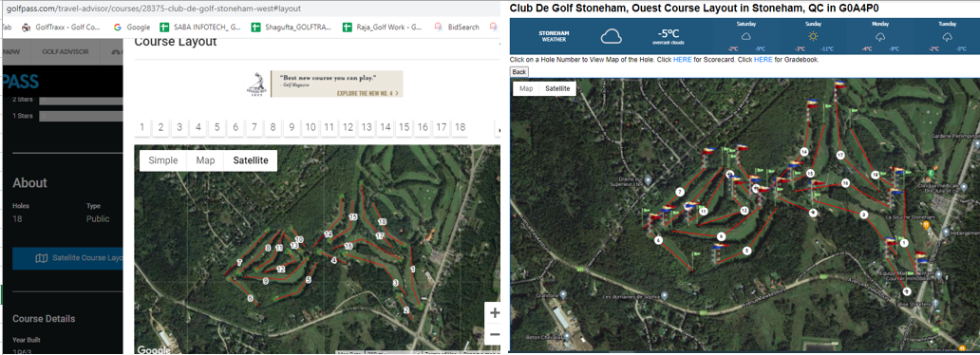Click the Satellite Course Layout map icon button

tap(41, 257)
